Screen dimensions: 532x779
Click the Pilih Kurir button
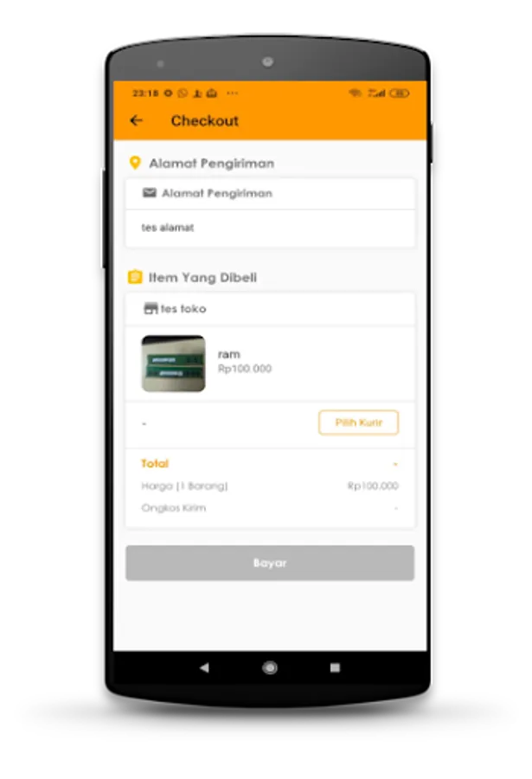[359, 422]
